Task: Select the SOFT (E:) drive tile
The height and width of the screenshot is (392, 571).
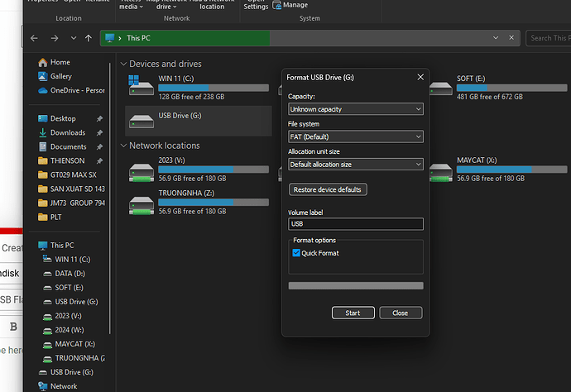Action: (498, 88)
